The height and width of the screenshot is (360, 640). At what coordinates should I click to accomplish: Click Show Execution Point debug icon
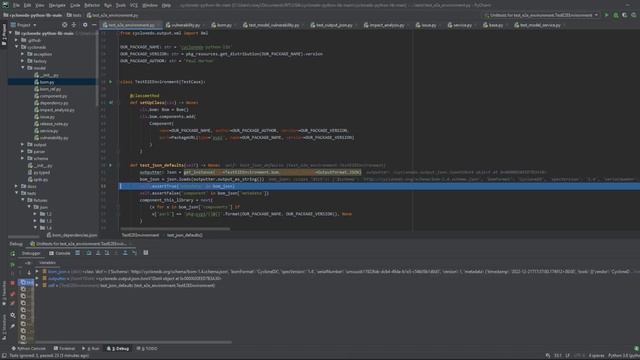click(78, 253)
